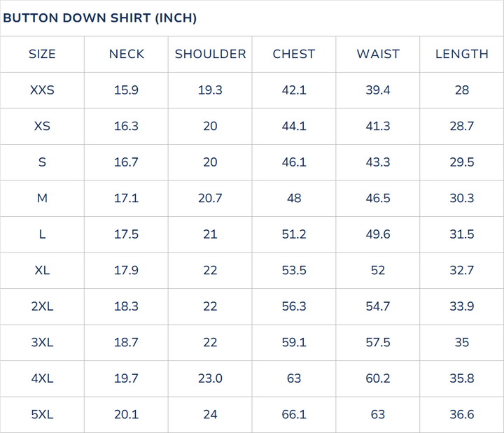Select the L chest value 51.2
The width and height of the screenshot is (504, 433).
pos(294,234)
